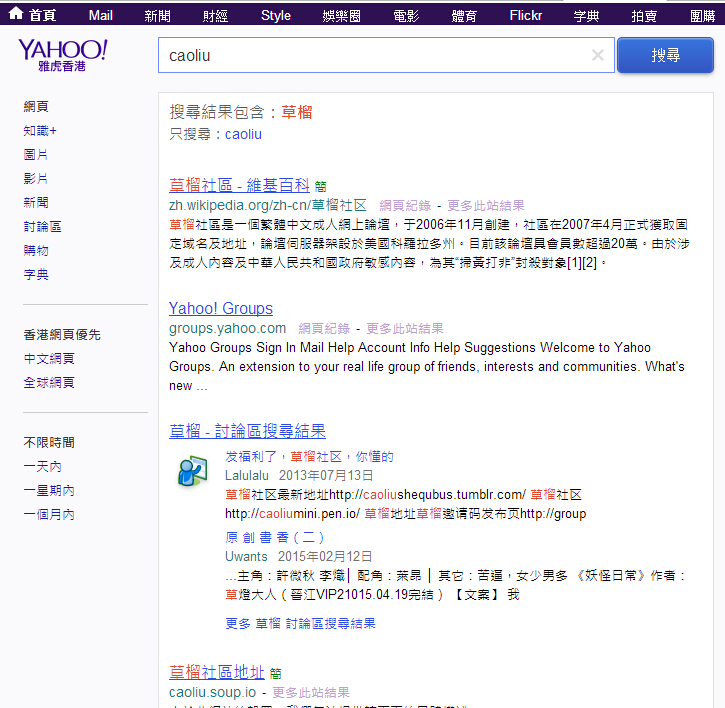Click the red 草榴 suggested term

(297, 112)
